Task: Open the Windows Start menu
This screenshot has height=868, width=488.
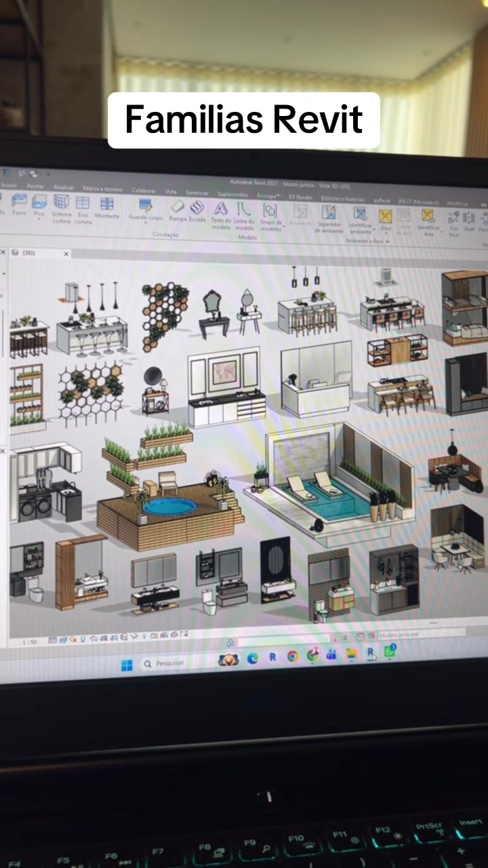Action: [x=127, y=665]
